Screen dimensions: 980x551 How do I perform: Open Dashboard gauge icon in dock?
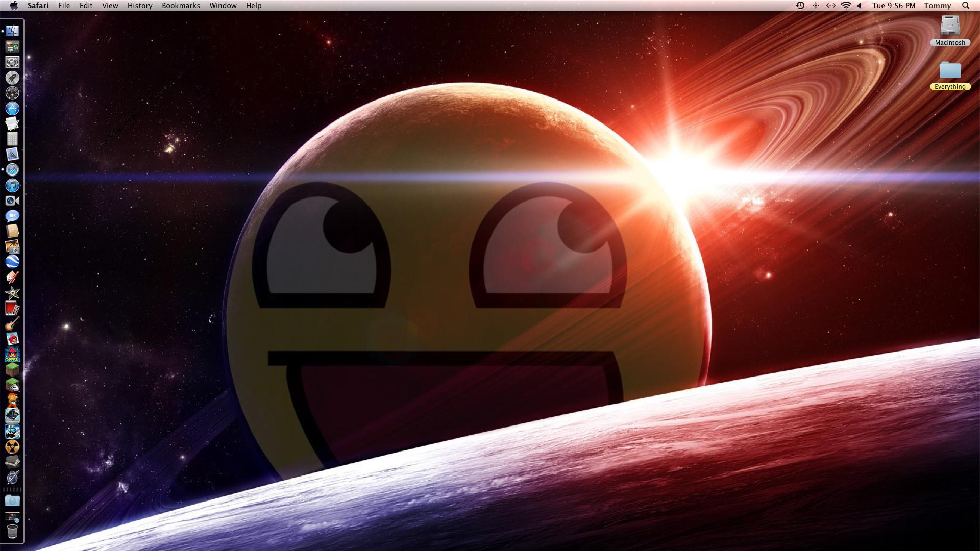pyautogui.click(x=12, y=93)
